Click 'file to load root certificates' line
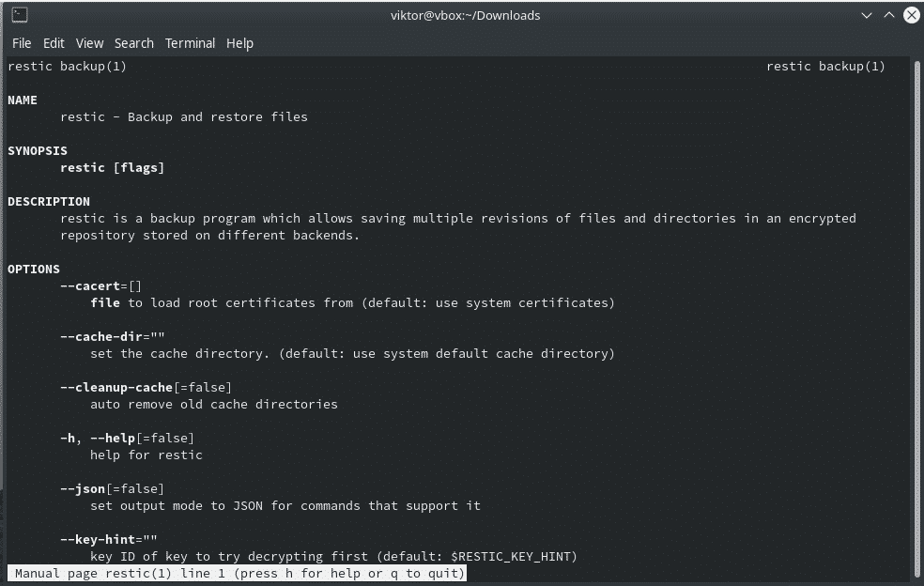Image resolution: width=924 pixels, height=586 pixels. tap(352, 303)
